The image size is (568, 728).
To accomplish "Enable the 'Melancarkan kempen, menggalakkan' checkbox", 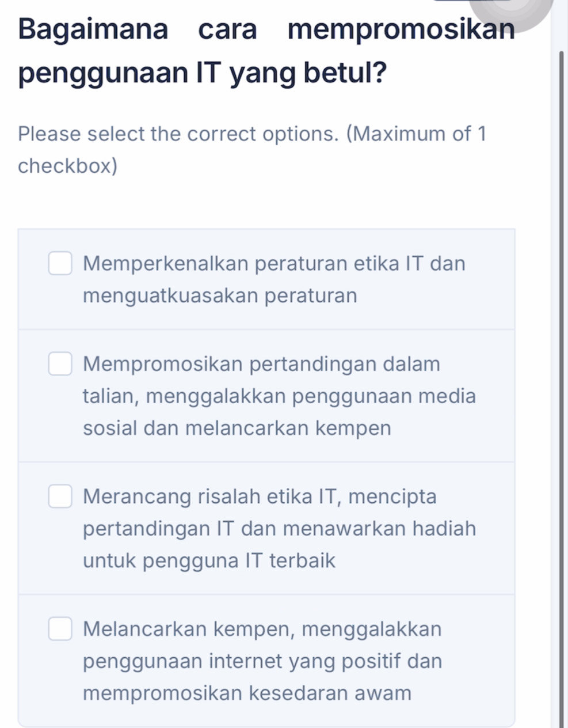I will click(x=60, y=629).
